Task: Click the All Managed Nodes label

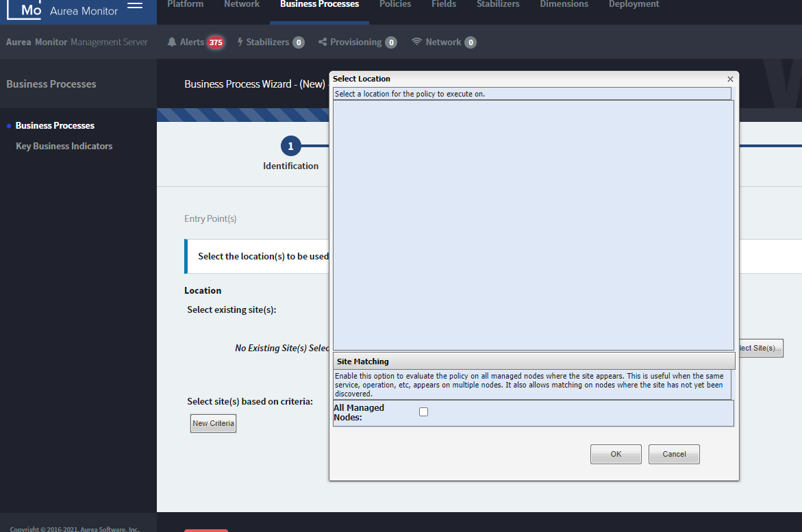Action: [x=359, y=412]
